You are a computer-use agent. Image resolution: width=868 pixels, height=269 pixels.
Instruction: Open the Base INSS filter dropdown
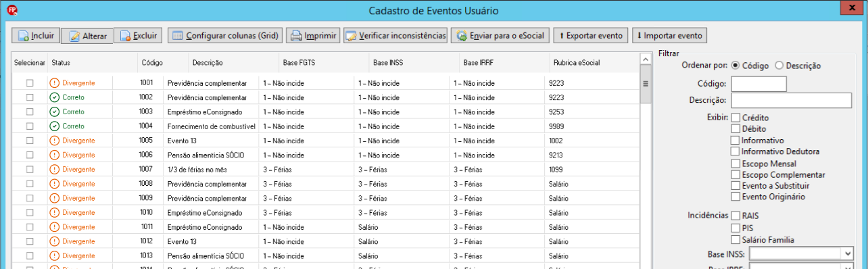tap(848, 253)
